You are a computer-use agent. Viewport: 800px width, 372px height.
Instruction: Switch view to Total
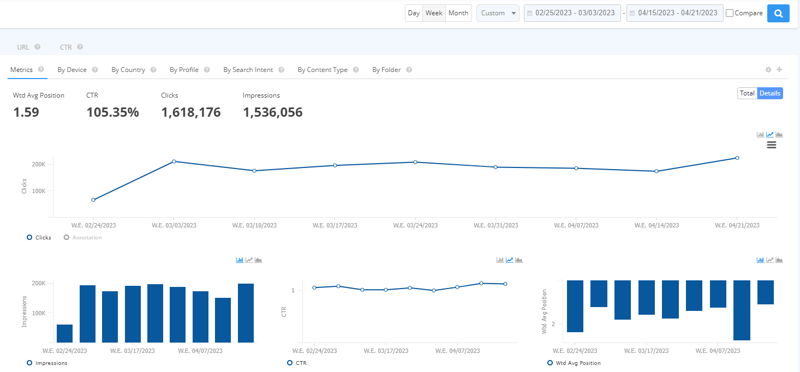point(747,93)
